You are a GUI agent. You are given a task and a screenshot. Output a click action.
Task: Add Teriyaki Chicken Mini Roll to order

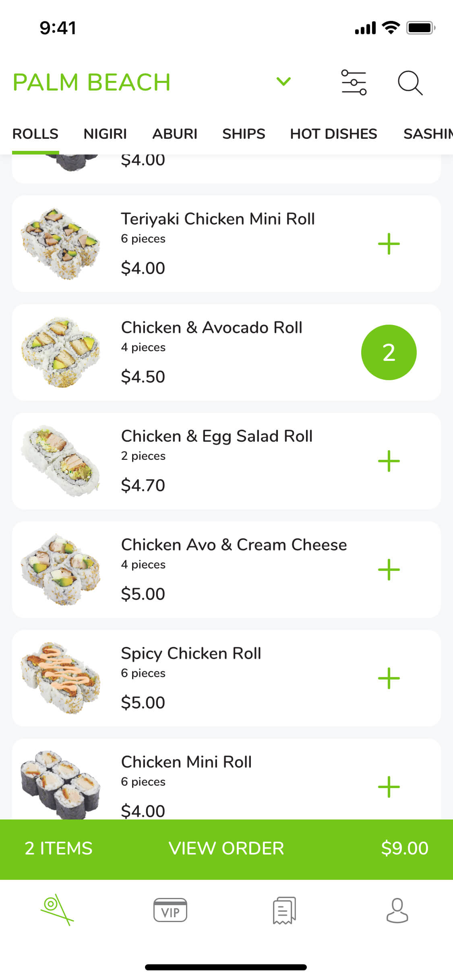click(x=389, y=244)
